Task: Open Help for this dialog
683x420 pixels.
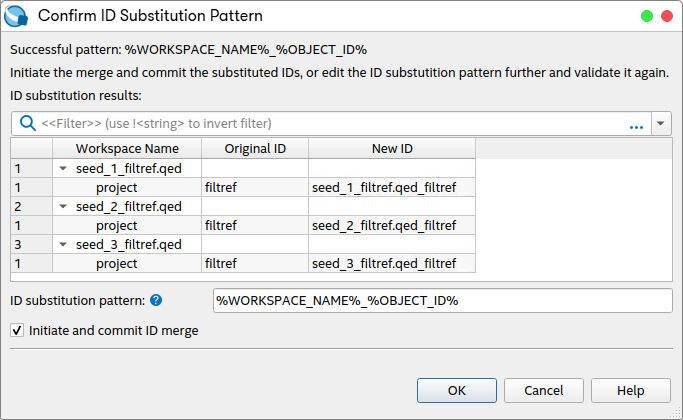Action: 631,390
